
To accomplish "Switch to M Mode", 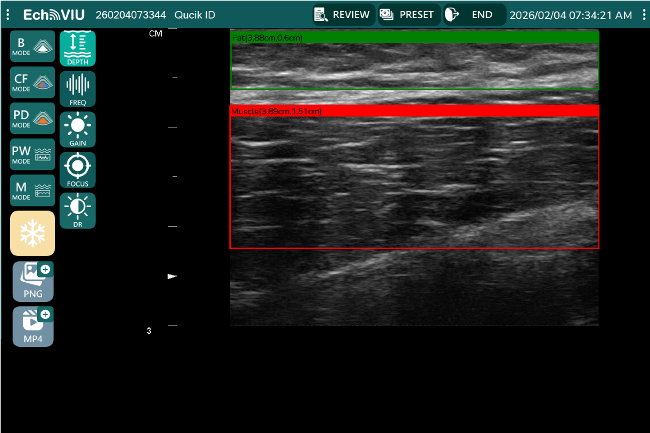I will pos(32,190).
